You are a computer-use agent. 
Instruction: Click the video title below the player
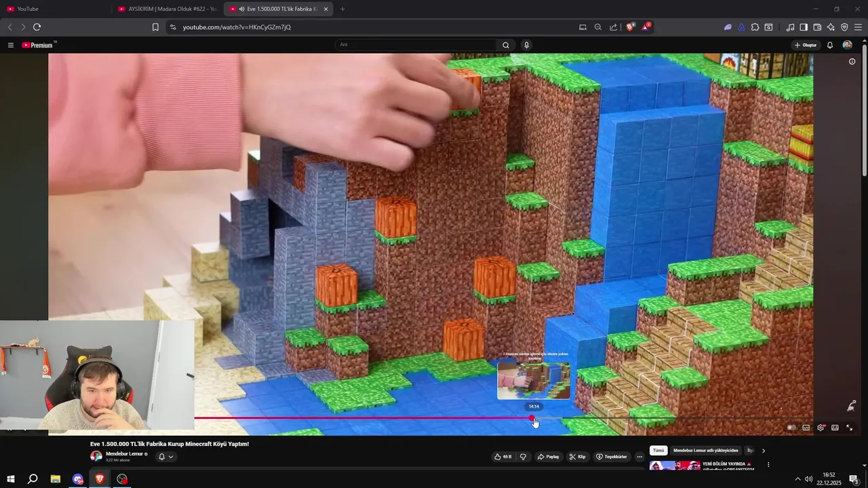pyautogui.click(x=170, y=444)
